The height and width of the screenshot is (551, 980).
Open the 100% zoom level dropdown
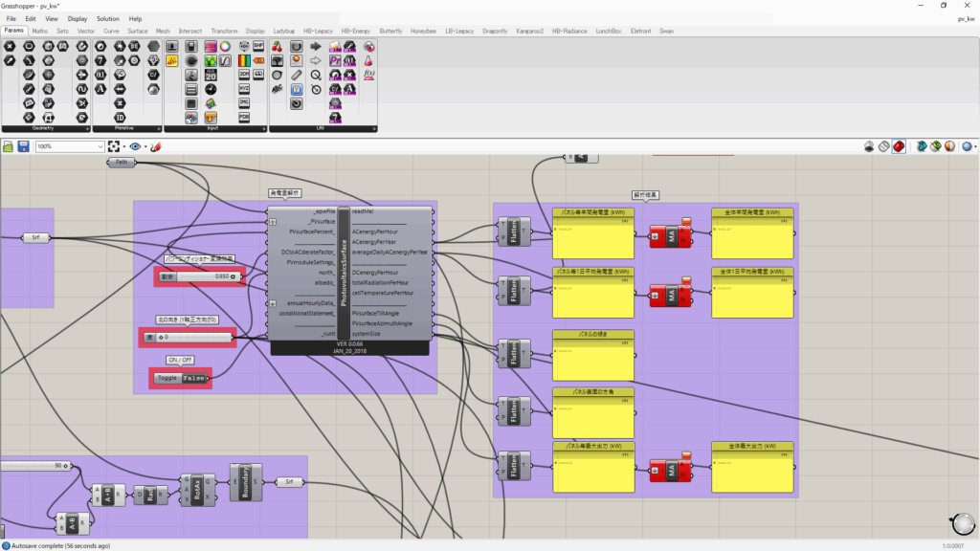tap(100, 146)
